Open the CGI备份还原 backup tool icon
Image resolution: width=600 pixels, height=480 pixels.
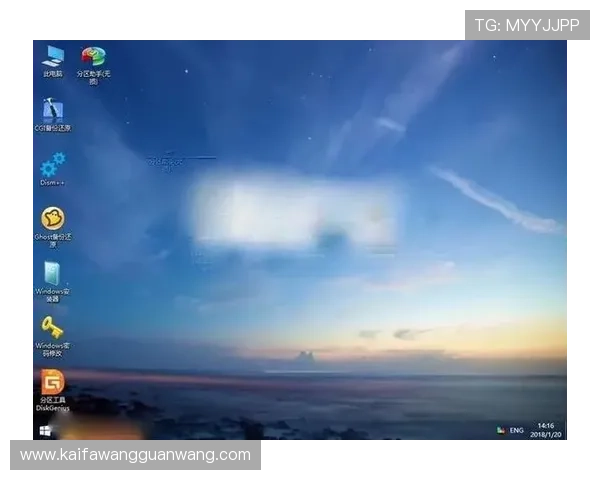pos(53,111)
